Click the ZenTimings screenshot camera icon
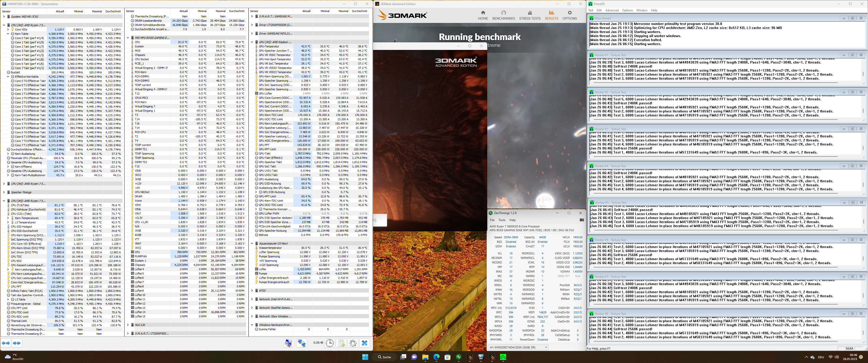868x363 pixels. (582, 220)
